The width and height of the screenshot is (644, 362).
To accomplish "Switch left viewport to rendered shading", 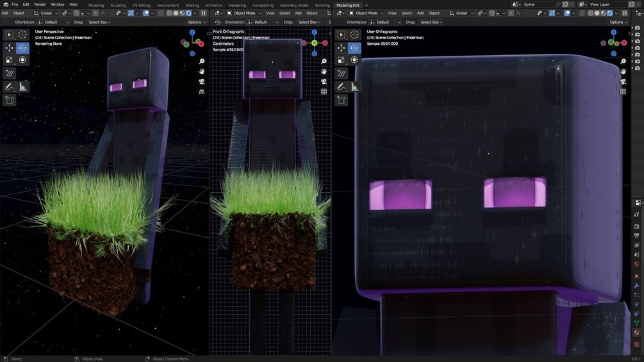I will click(188, 13).
